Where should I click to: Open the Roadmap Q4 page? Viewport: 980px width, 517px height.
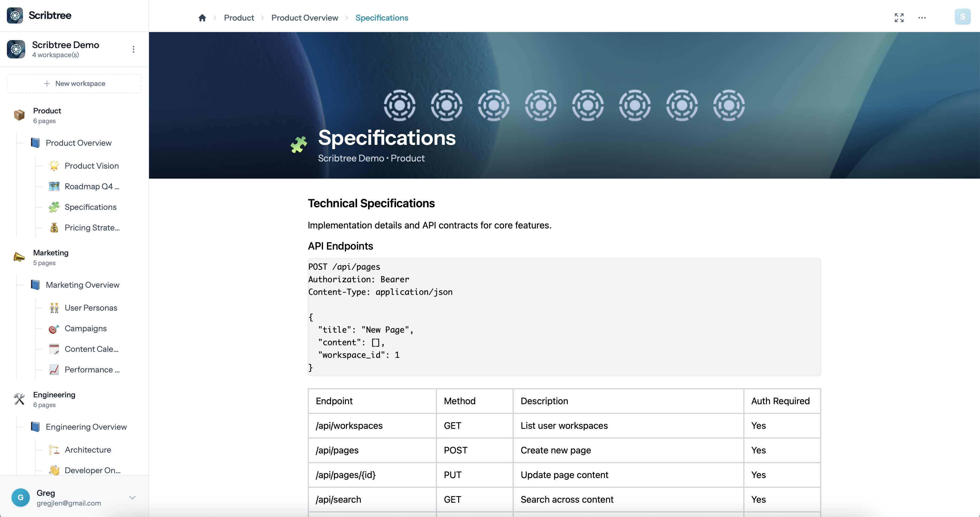point(91,186)
